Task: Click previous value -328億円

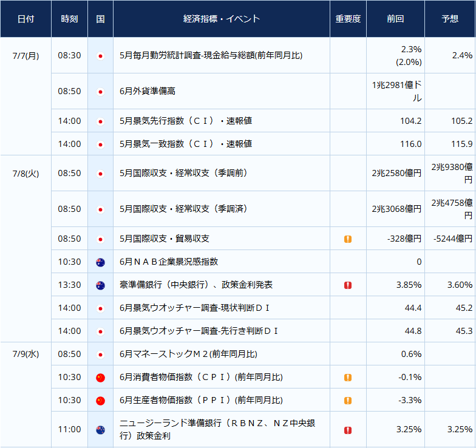Action: pyautogui.click(x=404, y=239)
